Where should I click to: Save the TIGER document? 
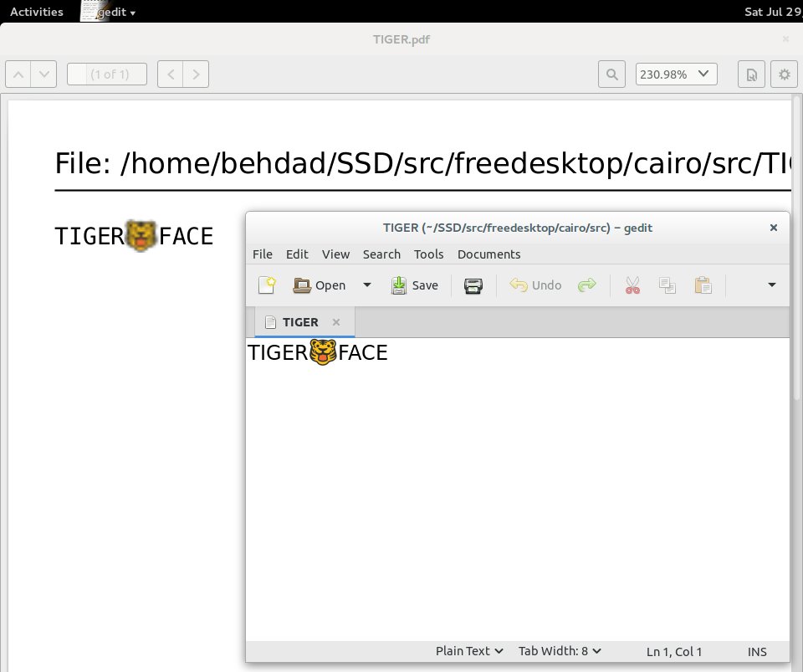414,285
